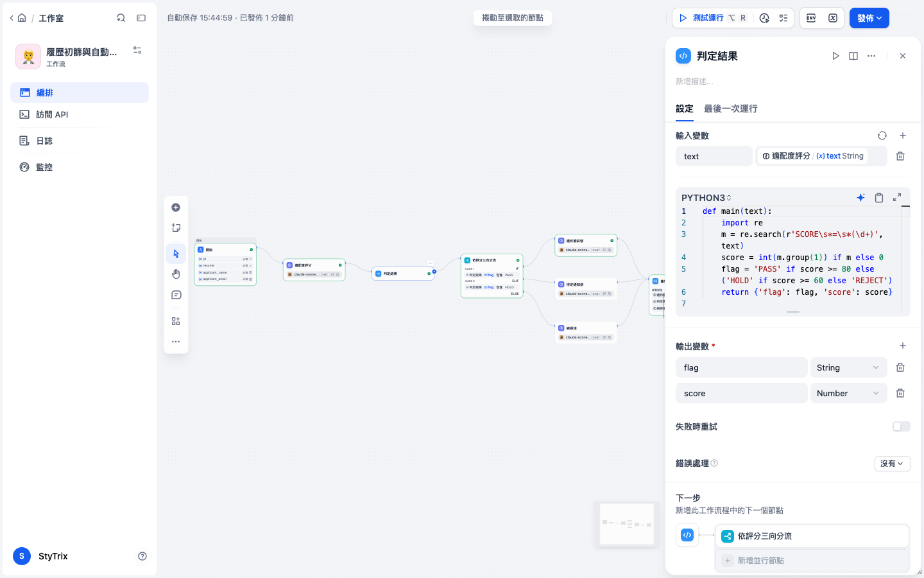Image resolution: width=924 pixels, height=578 pixels.
Task: Select the 依評分三向分流 node on canvas
Action: pyautogui.click(x=492, y=276)
